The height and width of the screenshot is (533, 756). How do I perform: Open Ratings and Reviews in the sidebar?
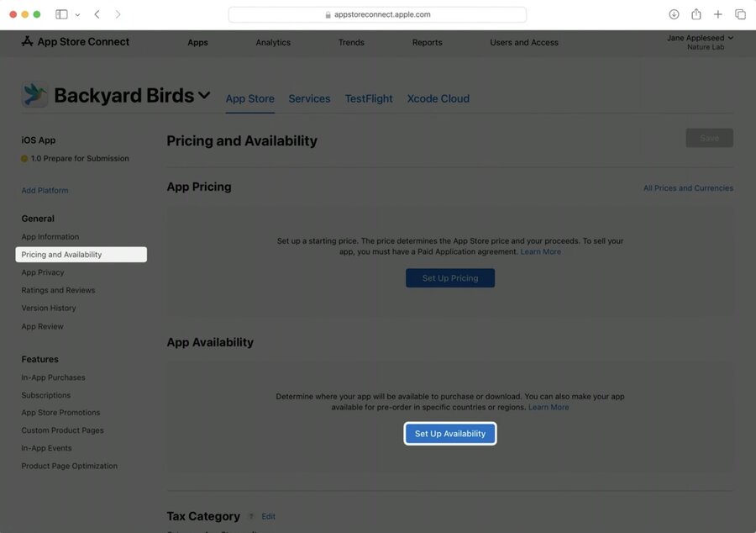tap(58, 290)
